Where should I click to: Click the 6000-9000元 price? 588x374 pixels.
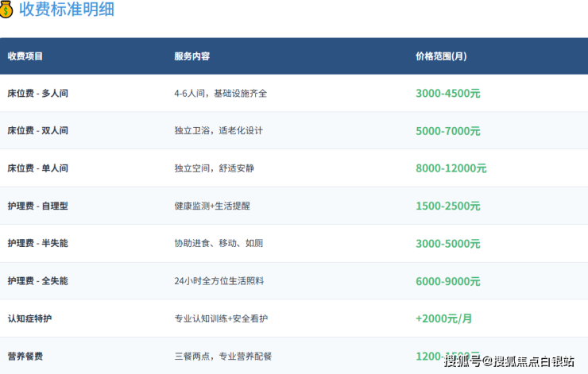(447, 281)
